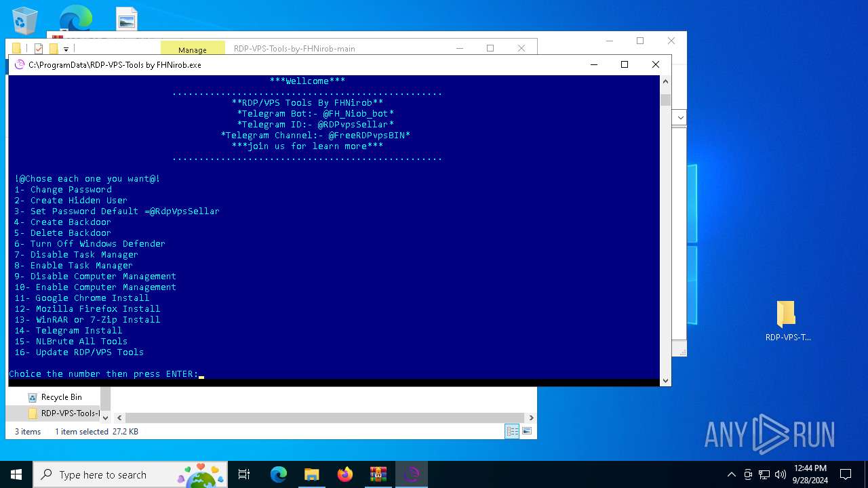The image size is (868, 488).
Task: Minimize the Explorer RDP-VPS-Tools-by-FHNirob-main window
Action: 459,48
